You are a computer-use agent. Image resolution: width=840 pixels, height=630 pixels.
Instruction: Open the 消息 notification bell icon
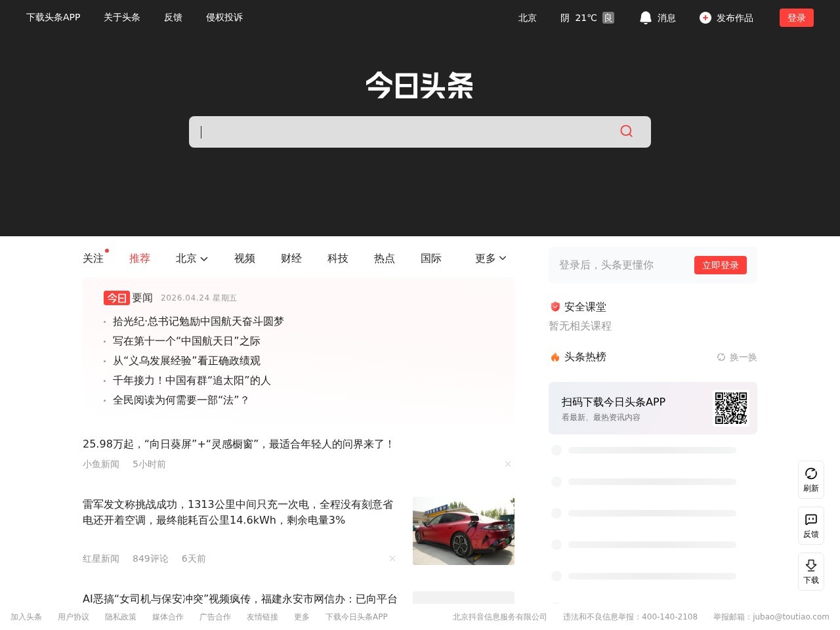pos(646,18)
